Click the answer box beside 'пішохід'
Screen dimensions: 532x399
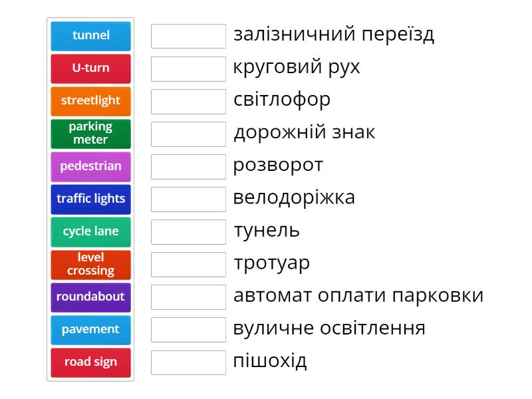click(x=188, y=362)
